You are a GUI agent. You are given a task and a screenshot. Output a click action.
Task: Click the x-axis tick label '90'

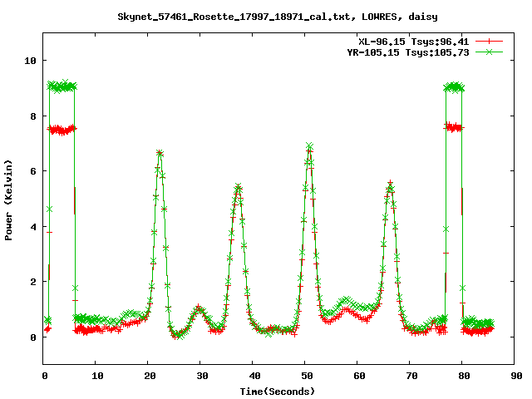point(516,376)
